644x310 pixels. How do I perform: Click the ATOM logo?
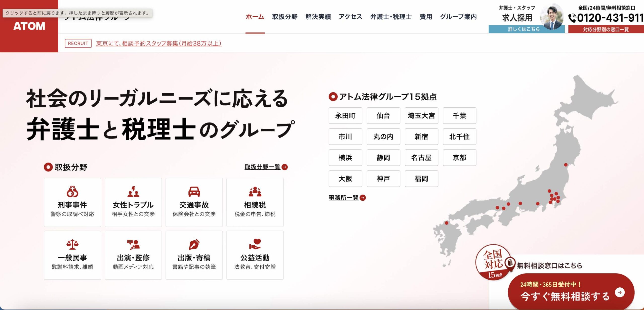tap(29, 26)
